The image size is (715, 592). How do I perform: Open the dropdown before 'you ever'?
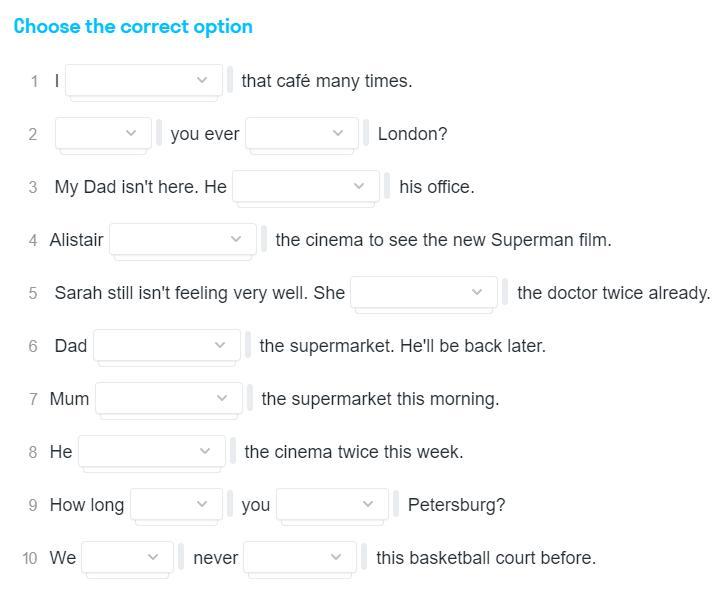click(x=104, y=133)
